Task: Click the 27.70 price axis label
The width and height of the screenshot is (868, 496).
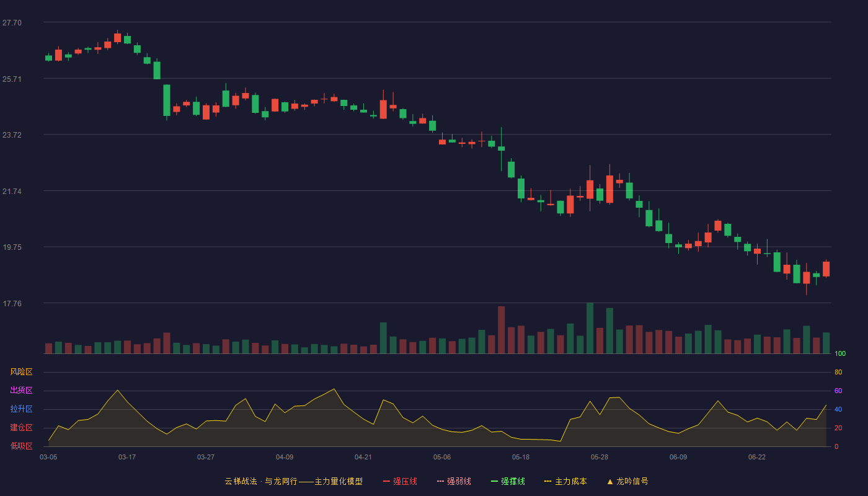Action: 12,23
